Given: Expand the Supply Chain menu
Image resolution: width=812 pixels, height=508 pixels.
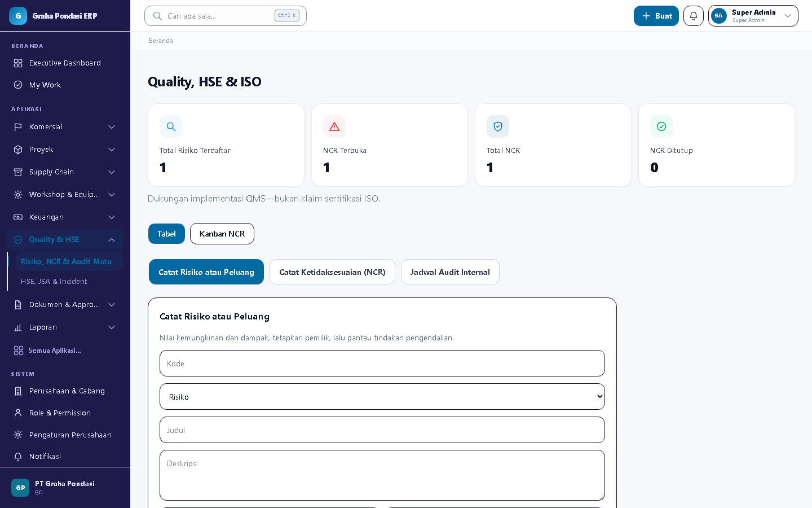Looking at the screenshot, I should point(65,172).
